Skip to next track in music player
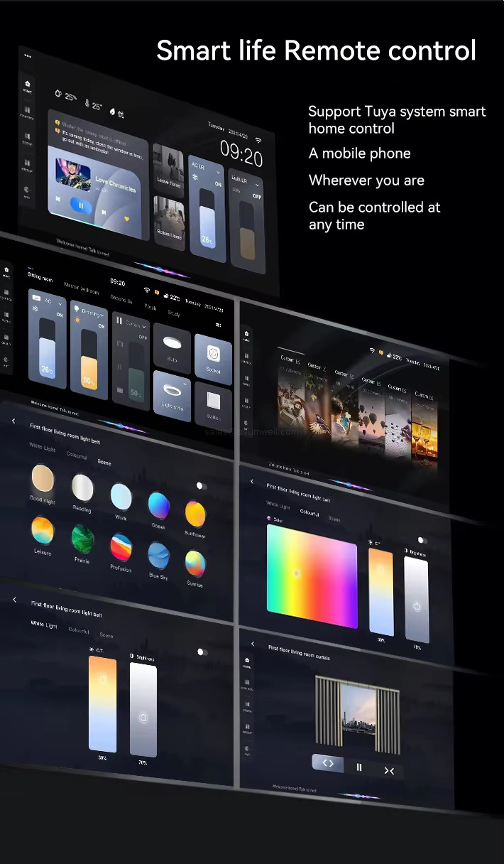Viewport: 504px width, 864px height. (104, 212)
